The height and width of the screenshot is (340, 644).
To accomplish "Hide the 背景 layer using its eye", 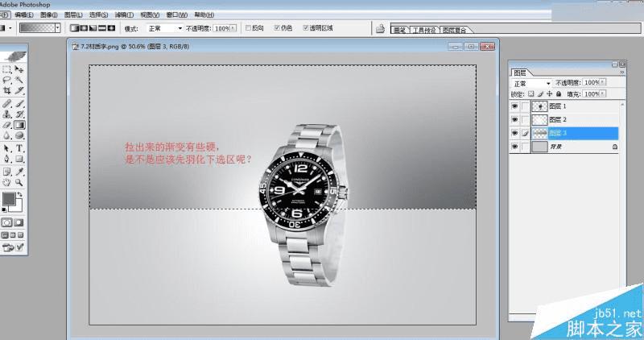I will point(514,147).
